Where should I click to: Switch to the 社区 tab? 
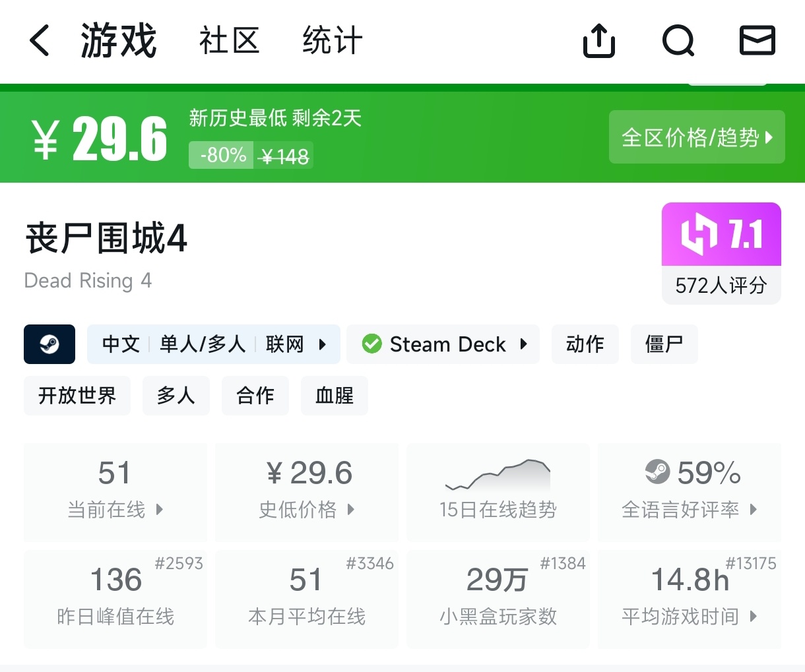[230, 41]
